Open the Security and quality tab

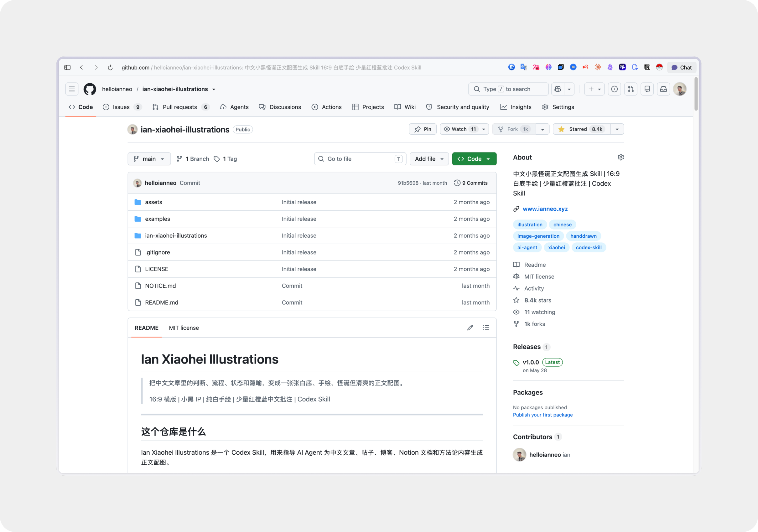pyautogui.click(x=458, y=107)
